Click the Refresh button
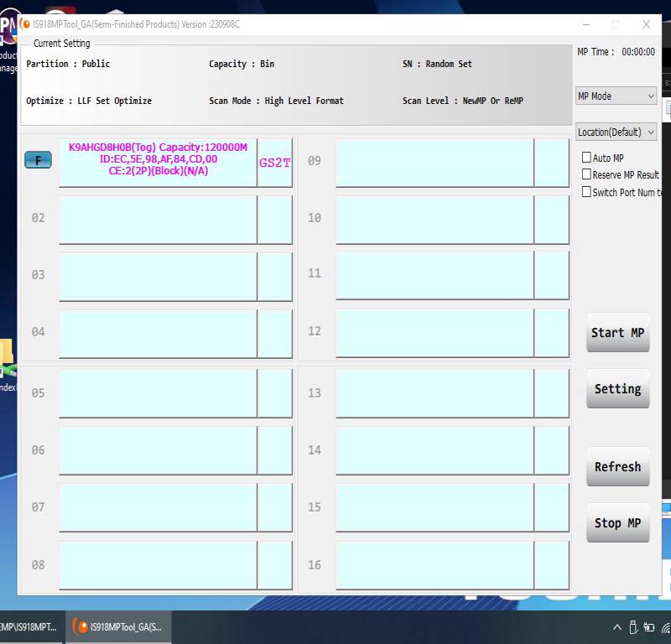Image resolution: width=671 pixels, height=644 pixels. pos(617,467)
